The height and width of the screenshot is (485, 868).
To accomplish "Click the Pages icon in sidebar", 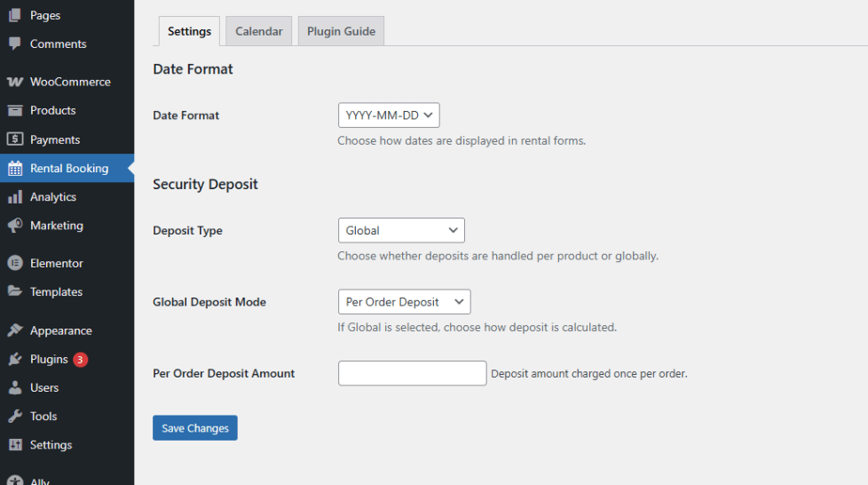I will point(15,15).
